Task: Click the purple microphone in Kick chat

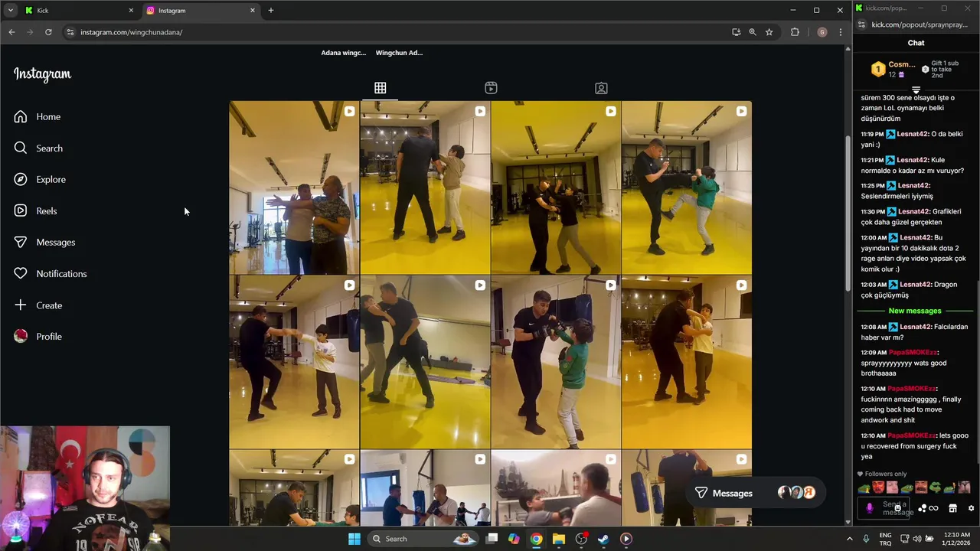Action: 869,508
